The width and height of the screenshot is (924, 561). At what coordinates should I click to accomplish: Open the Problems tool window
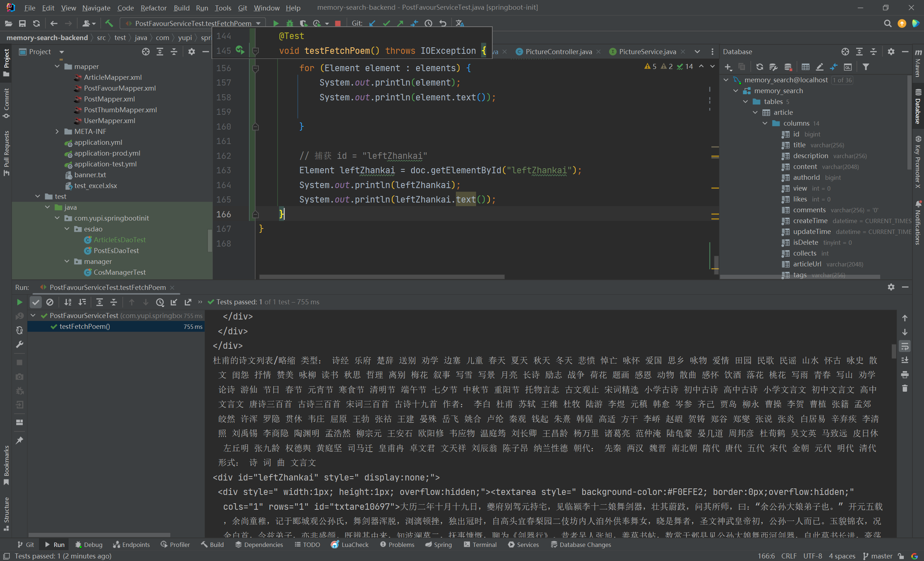(x=397, y=544)
